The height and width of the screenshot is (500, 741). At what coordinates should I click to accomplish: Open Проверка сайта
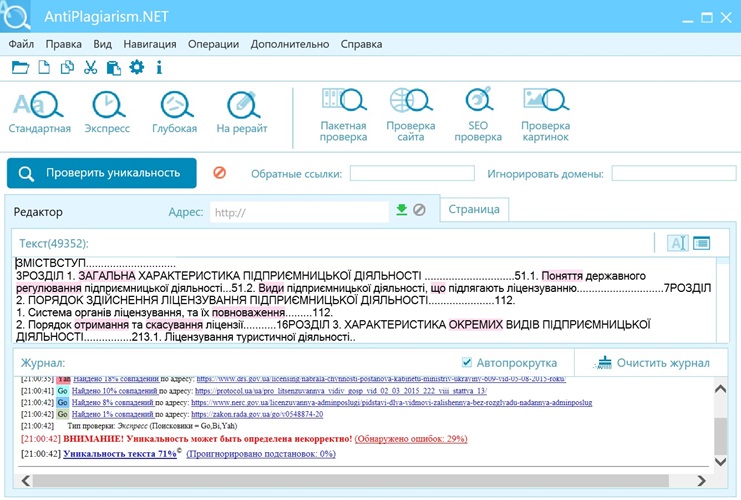[411, 115]
